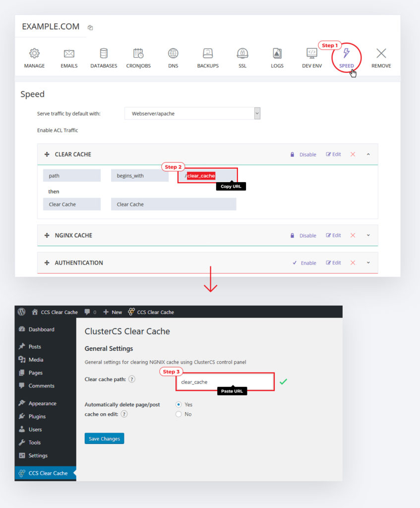Click the help icon next to Clear cache path

point(132,379)
